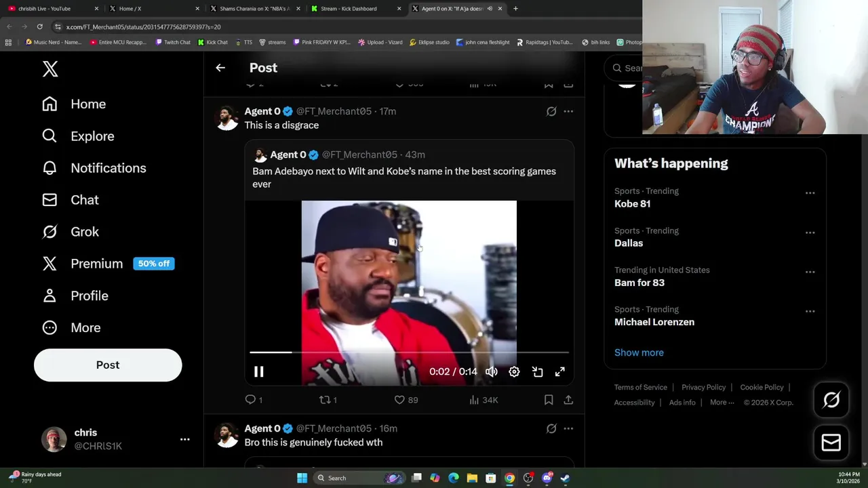868x488 pixels.
Task: Open Windows Start menu
Action: pos(302,478)
